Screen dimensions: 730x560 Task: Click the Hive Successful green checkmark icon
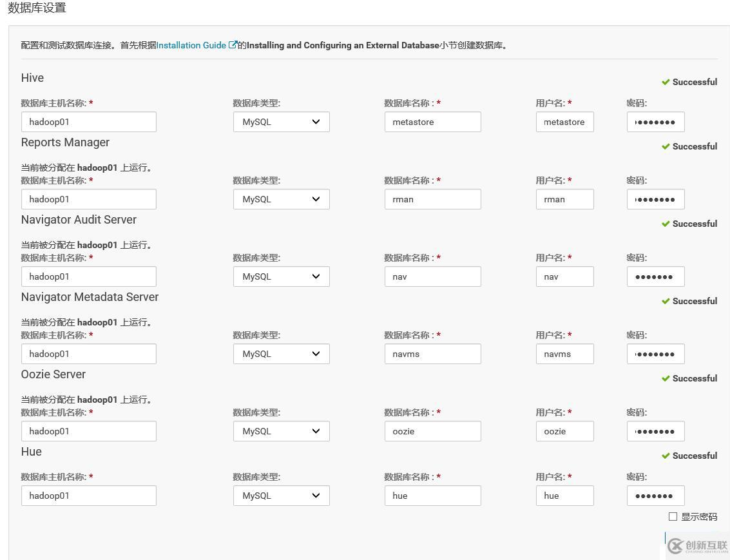pyautogui.click(x=666, y=82)
